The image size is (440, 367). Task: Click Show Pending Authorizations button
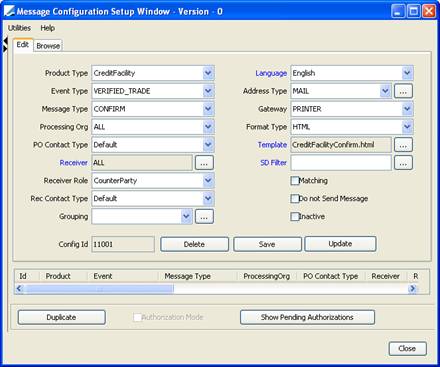tap(307, 317)
